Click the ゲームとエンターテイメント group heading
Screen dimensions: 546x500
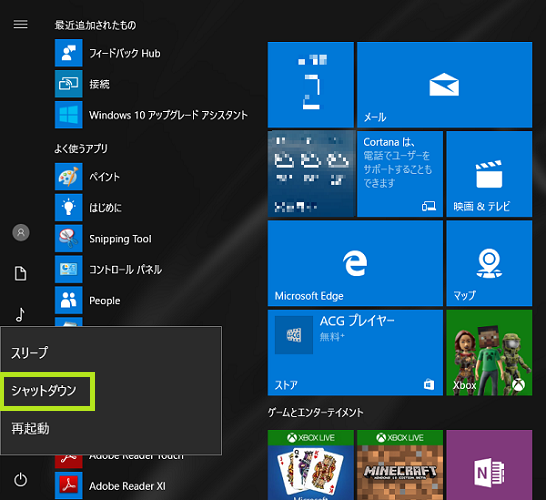click(x=315, y=413)
